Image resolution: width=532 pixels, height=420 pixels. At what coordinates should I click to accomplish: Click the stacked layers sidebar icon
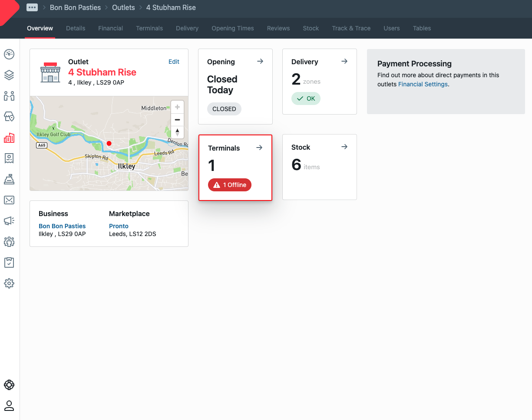pos(9,75)
